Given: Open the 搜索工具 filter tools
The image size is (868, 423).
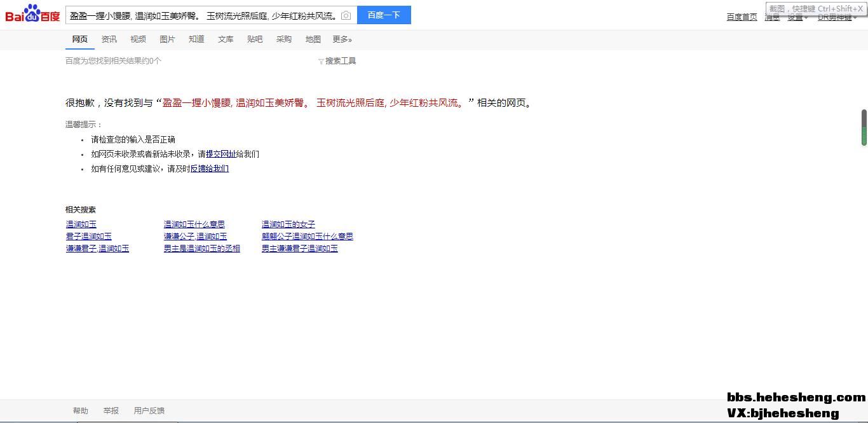Looking at the screenshot, I should pos(337,61).
